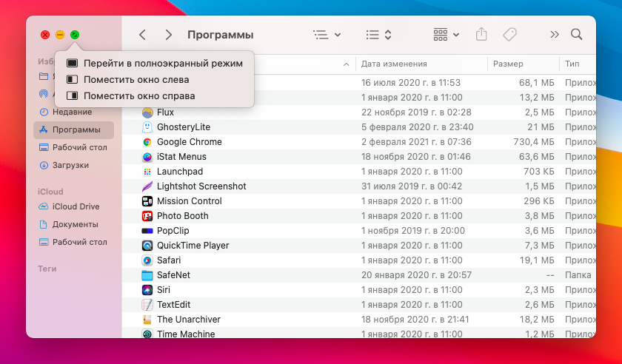The height and width of the screenshot is (364, 622).
Task: Open Рабочий стол under Favorites
Action: 73,147
